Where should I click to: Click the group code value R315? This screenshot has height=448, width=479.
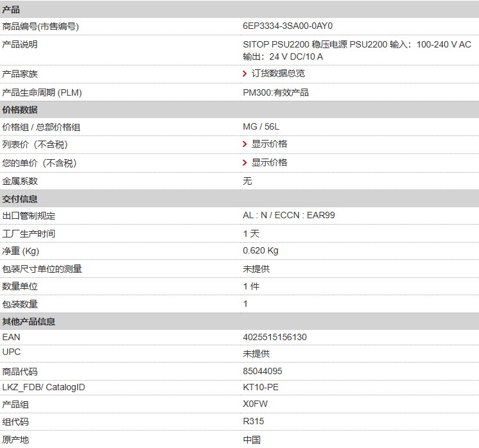pyautogui.click(x=253, y=422)
